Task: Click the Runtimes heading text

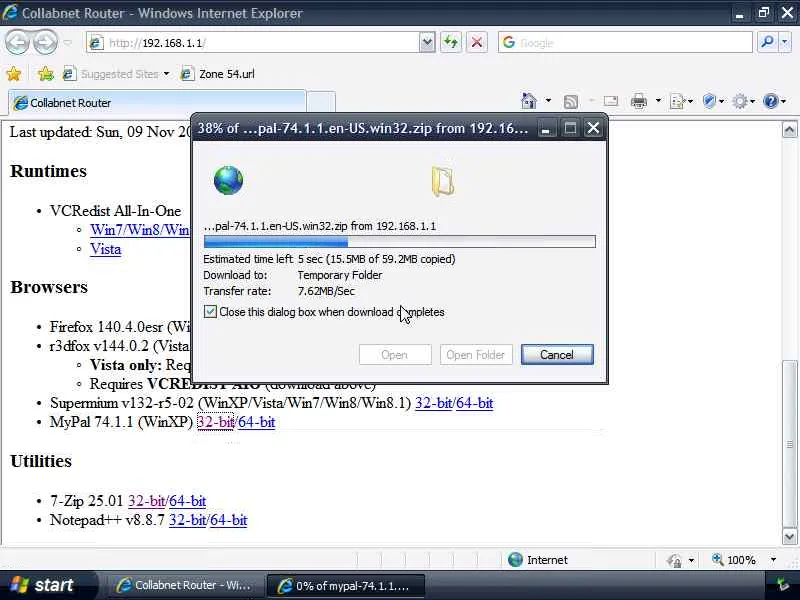Action: [48, 171]
